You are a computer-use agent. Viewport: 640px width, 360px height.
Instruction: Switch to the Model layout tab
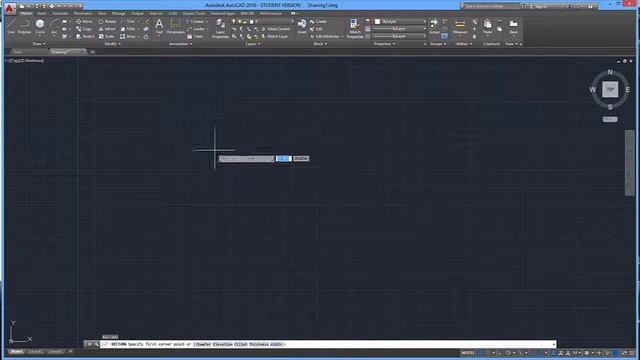click(x=16, y=351)
